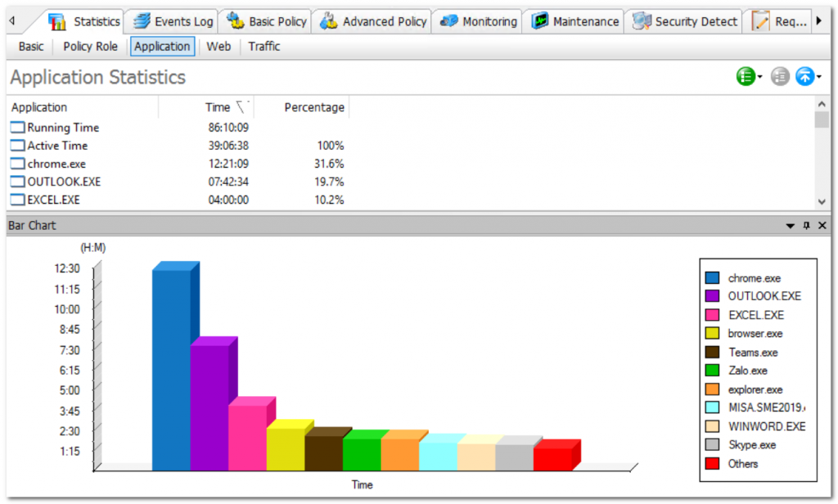
Task: Click the Active Time row icon
Action: tap(18, 146)
